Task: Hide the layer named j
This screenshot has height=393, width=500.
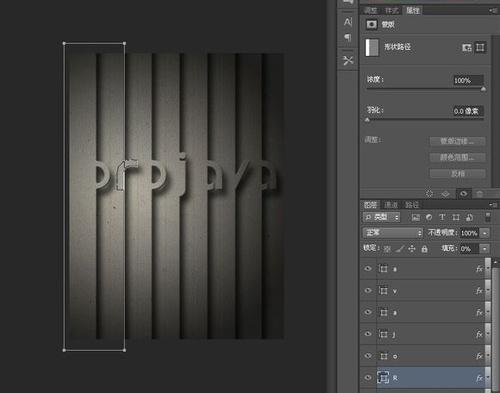Action: pyautogui.click(x=368, y=334)
